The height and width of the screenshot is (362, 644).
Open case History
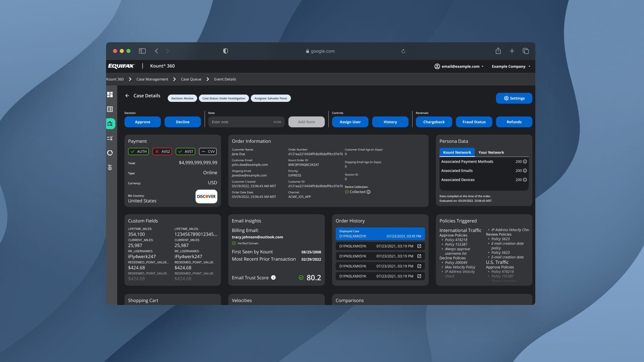[x=390, y=122]
